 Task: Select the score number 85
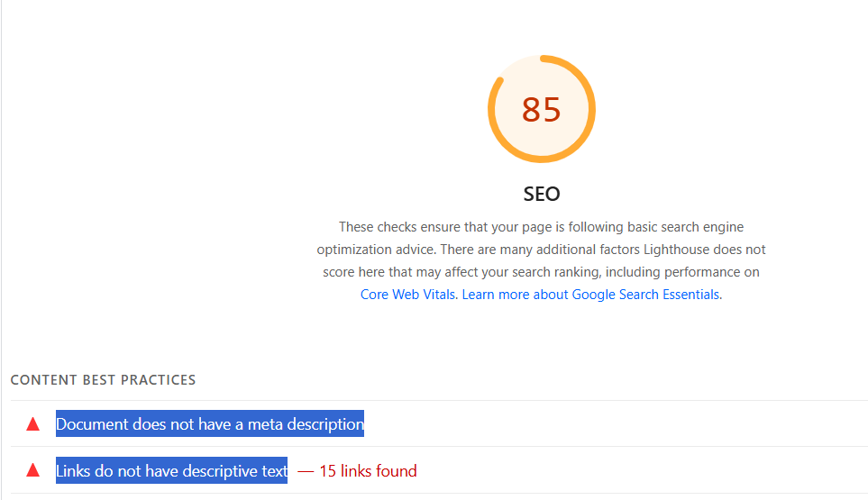click(x=542, y=110)
